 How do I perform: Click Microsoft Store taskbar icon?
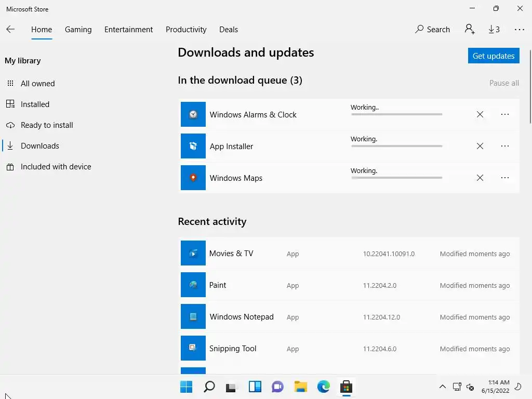pos(347,387)
